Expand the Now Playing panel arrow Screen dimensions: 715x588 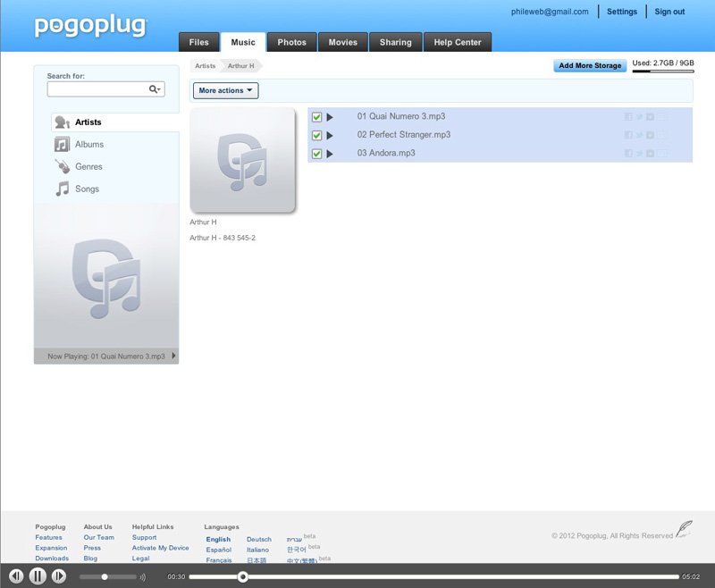tap(173, 356)
